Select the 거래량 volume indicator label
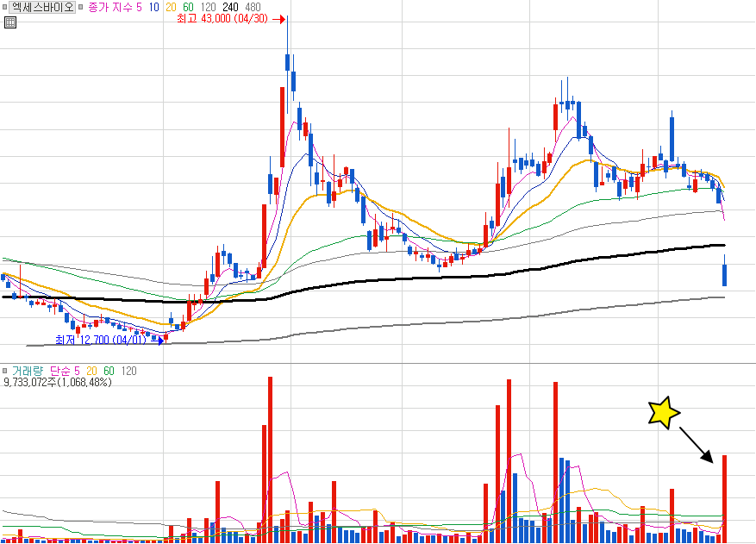Viewport: 756px width, 544px height. (28, 371)
